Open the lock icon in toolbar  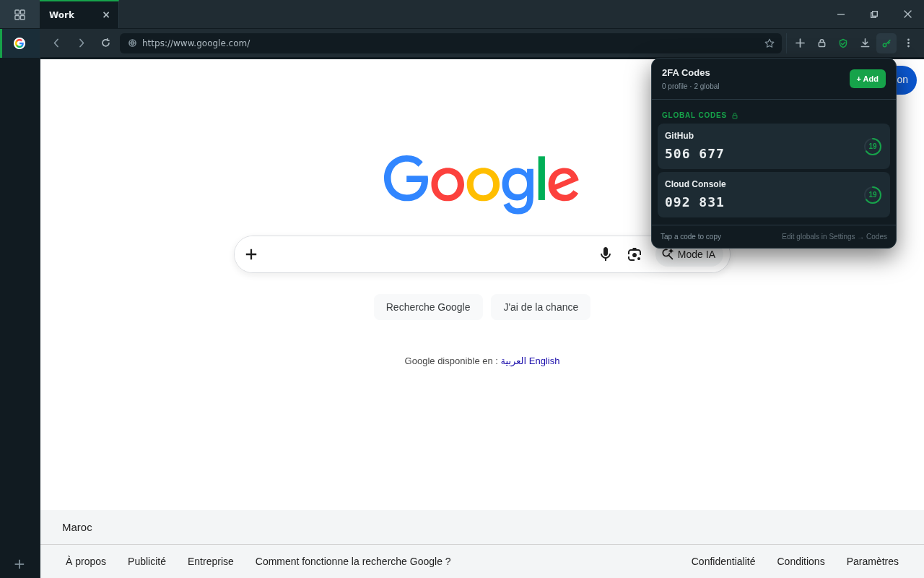coord(821,43)
